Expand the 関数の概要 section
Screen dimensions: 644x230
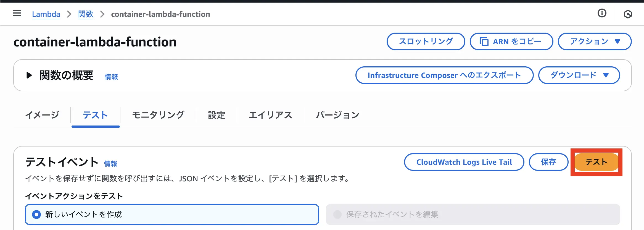click(29, 75)
